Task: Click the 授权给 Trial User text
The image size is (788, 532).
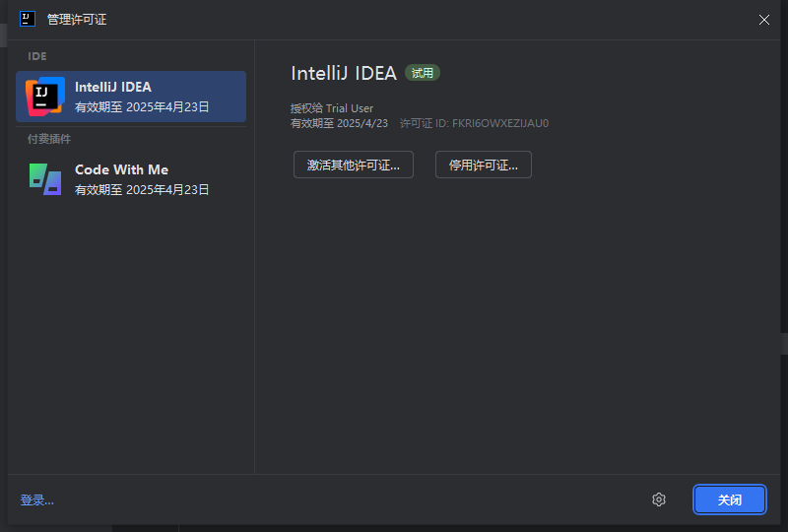Action: [332, 108]
